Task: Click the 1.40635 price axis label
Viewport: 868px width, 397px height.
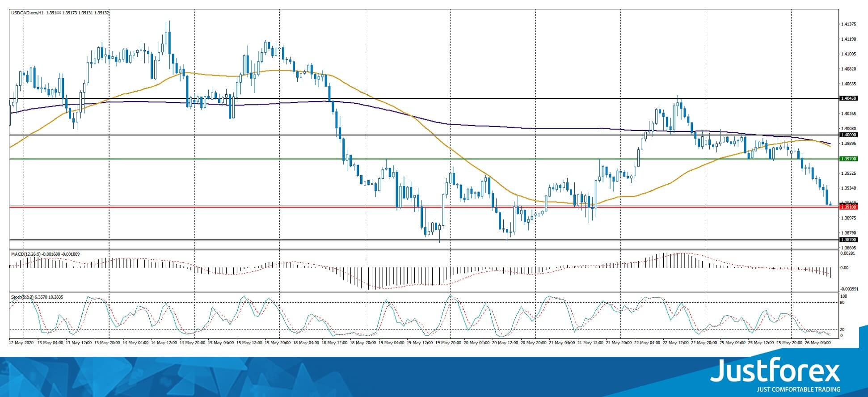Action: pyautogui.click(x=848, y=84)
